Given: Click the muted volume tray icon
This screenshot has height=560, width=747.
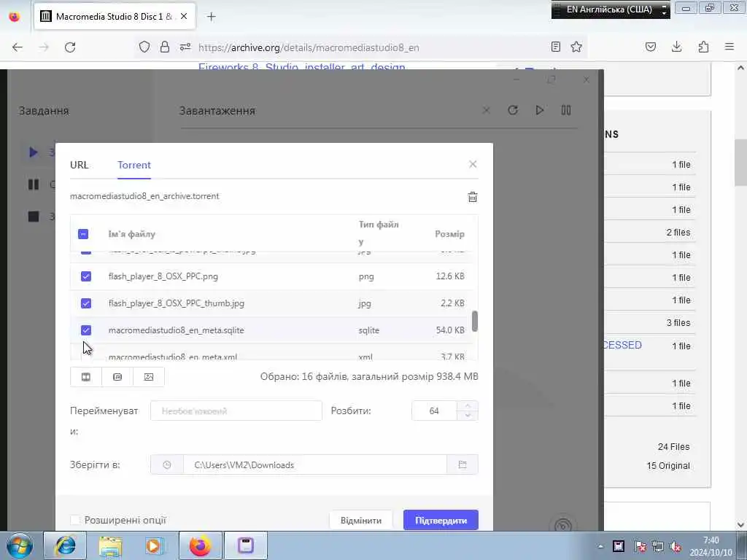Looking at the screenshot, I should point(675,547).
